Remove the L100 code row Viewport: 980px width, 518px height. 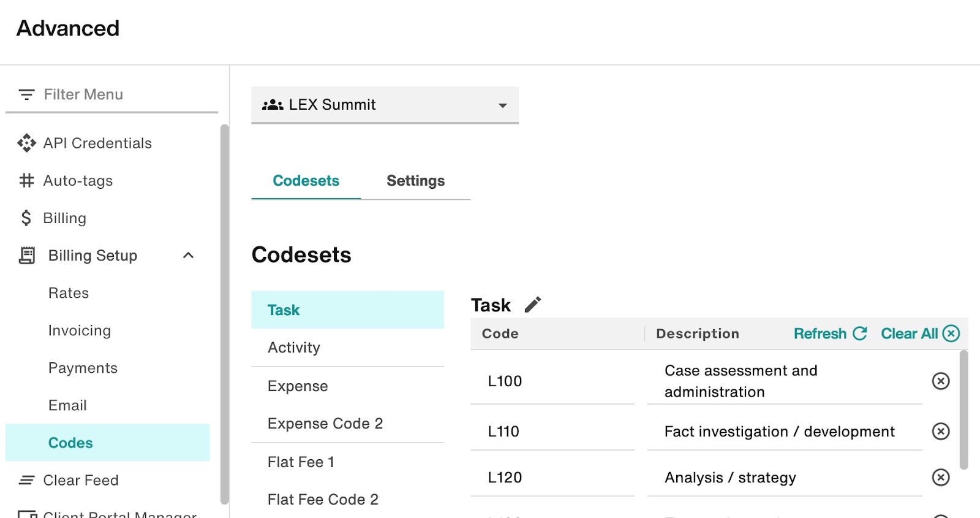click(x=940, y=381)
